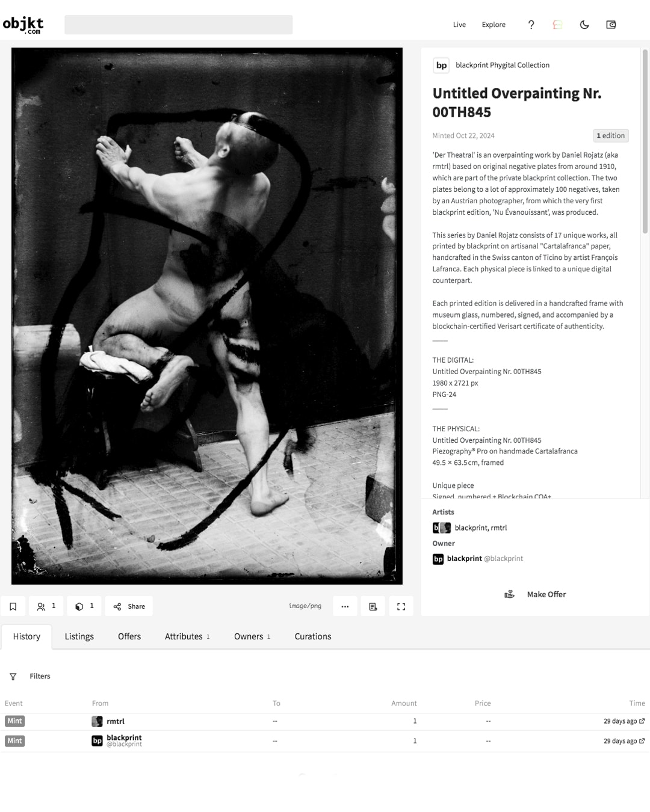Switch to the Attributes tab

pos(187,636)
